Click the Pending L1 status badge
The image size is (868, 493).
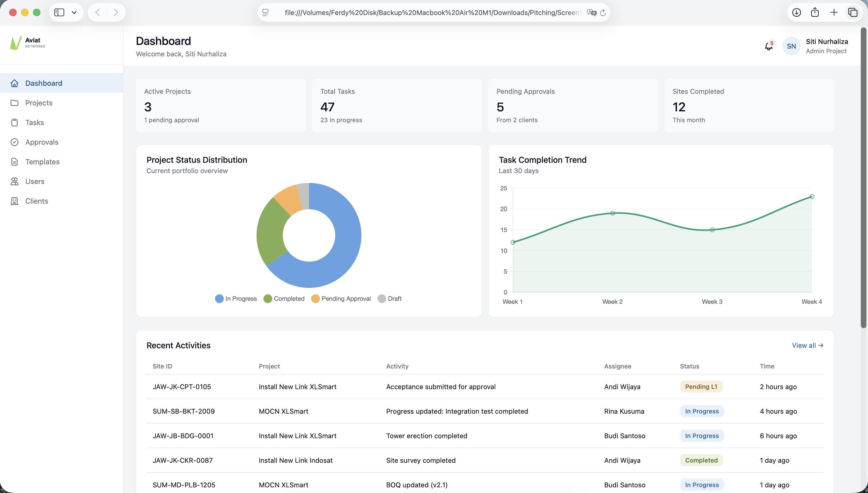coord(701,387)
